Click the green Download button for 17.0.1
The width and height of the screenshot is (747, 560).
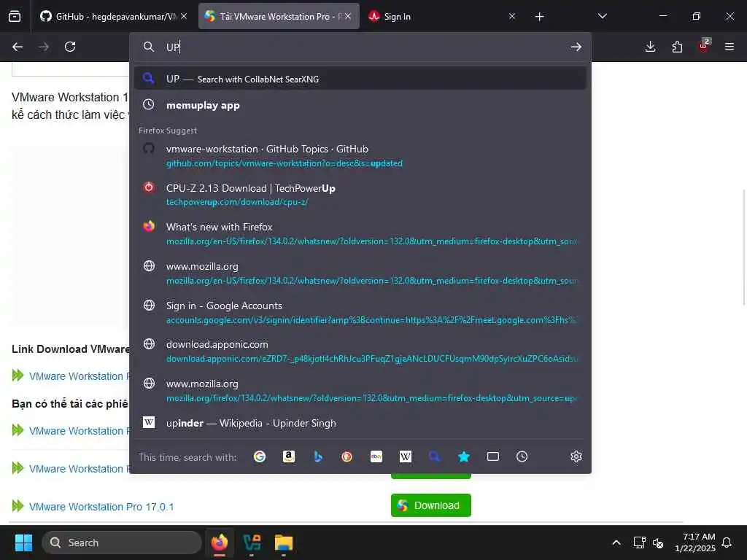pyautogui.click(x=430, y=505)
